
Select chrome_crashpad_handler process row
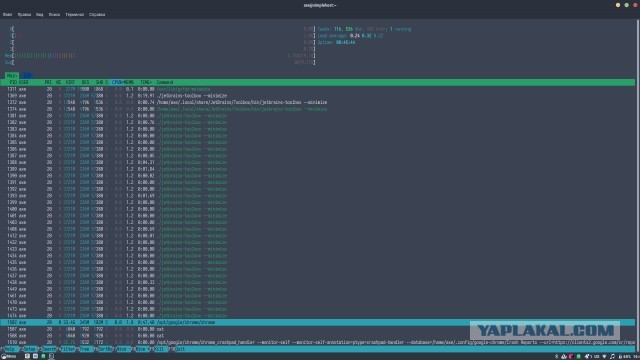click(318, 342)
